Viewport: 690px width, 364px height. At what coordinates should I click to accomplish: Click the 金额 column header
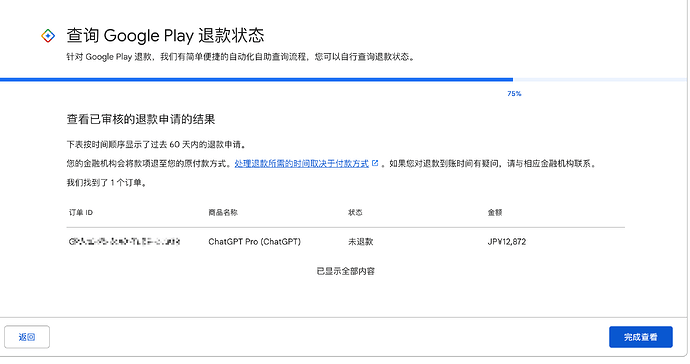point(495,213)
